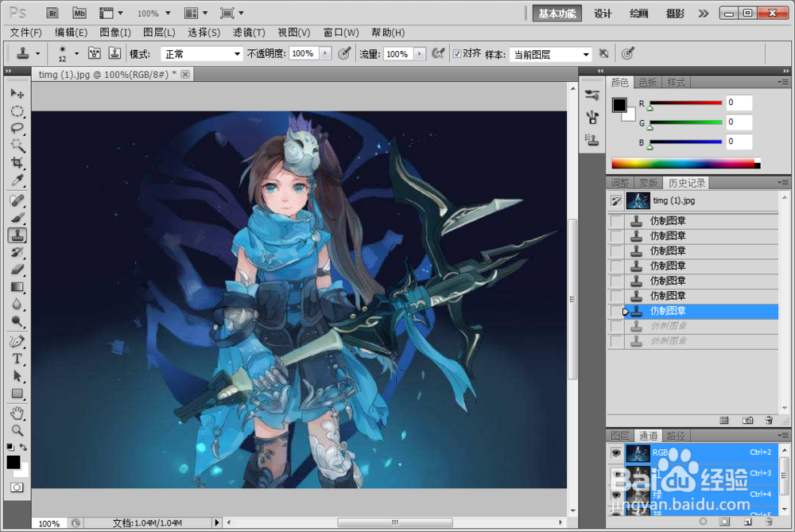The width and height of the screenshot is (795, 532).
Task: Toggle the Brush panel icon in options bar
Action: 95,53
